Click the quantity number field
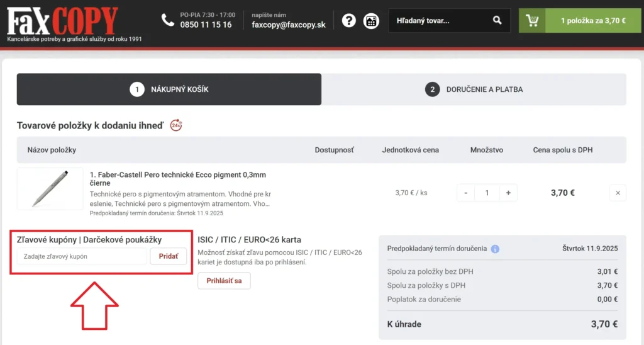The width and height of the screenshot is (644, 345). [x=487, y=193]
